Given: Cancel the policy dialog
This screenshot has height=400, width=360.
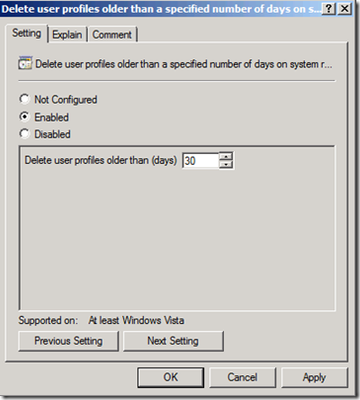Looking at the screenshot, I should tap(242, 377).
